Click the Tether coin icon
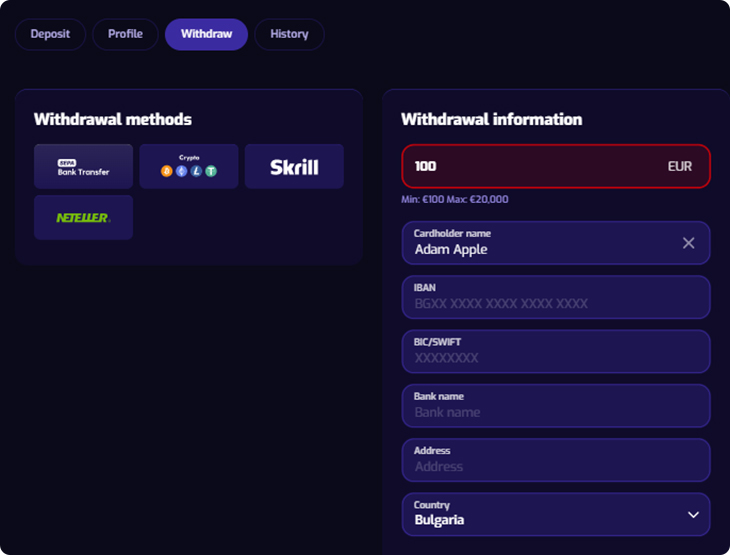This screenshot has width=730, height=555. [x=211, y=171]
